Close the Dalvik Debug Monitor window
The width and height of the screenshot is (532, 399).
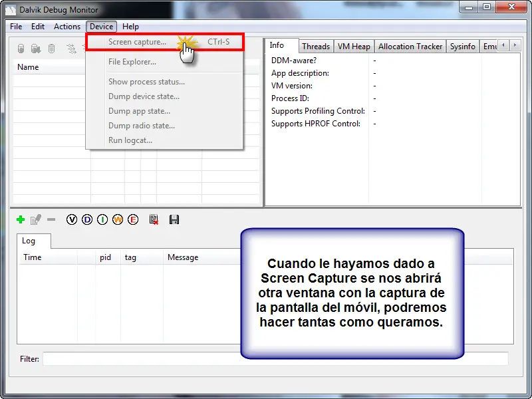(511, 7)
